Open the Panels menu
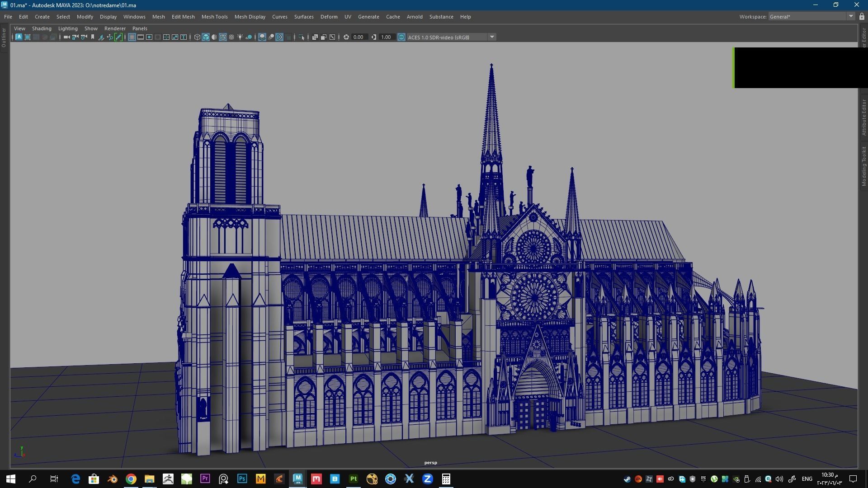 point(140,28)
